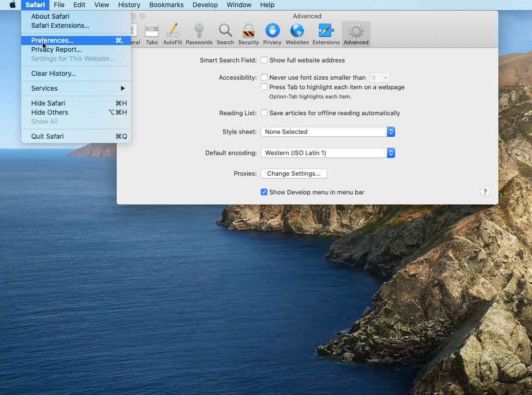Open the File menu
The width and height of the screenshot is (532, 395).
click(x=59, y=5)
